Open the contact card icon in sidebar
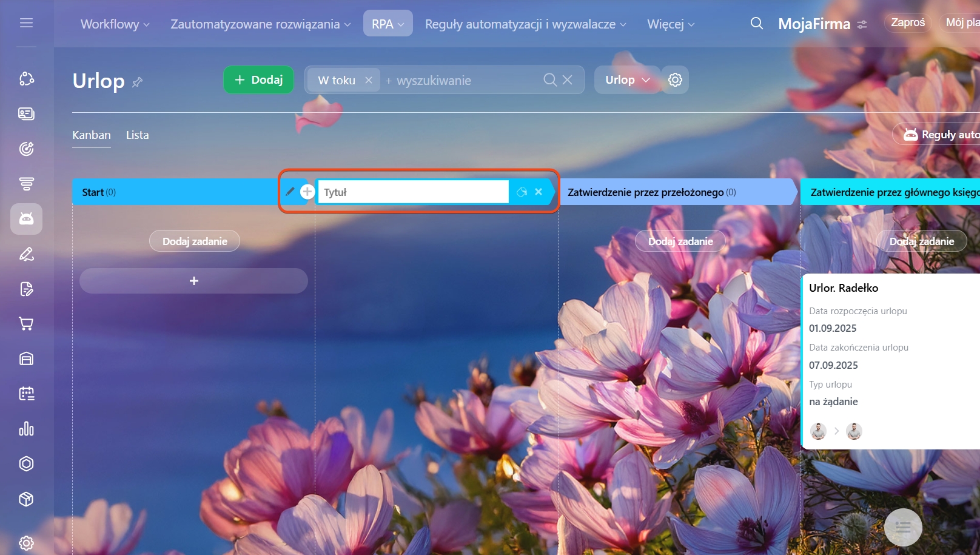This screenshot has width=980, height=555. click(26, 113)
